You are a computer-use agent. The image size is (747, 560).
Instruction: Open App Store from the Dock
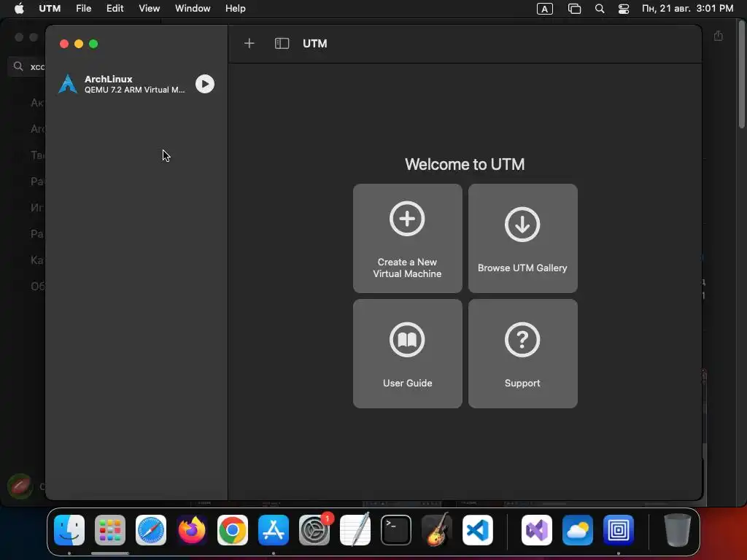[274, 530]
